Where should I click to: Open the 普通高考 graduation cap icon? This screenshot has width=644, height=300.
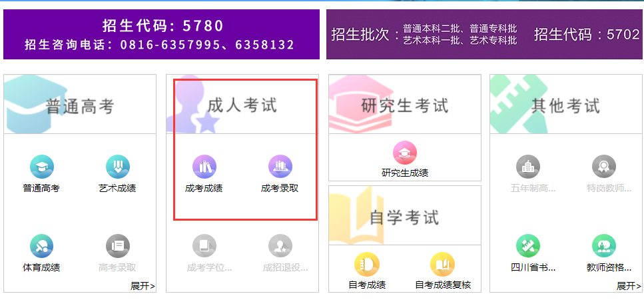point(41,167)
